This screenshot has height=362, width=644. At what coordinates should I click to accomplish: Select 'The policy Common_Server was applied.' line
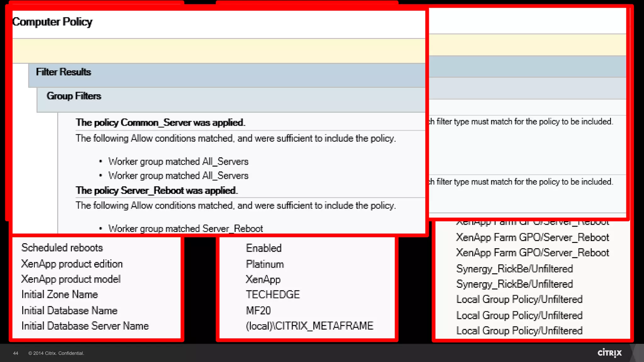pyautogui.click(x=160, y=123)
